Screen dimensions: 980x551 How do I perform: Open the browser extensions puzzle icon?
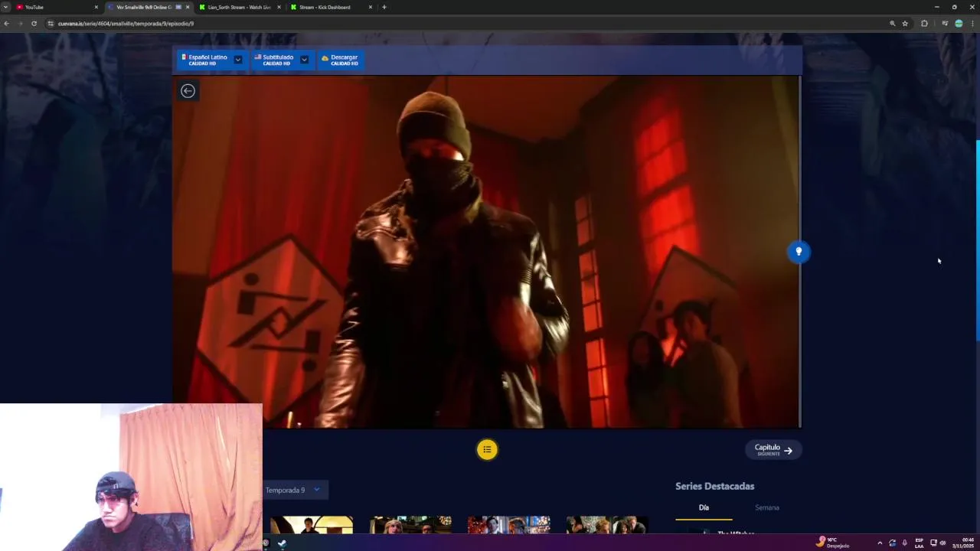(924, 24)
